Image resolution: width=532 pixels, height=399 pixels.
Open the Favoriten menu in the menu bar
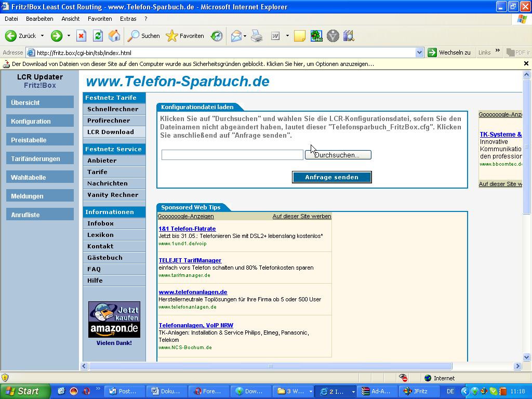[100, 19]
